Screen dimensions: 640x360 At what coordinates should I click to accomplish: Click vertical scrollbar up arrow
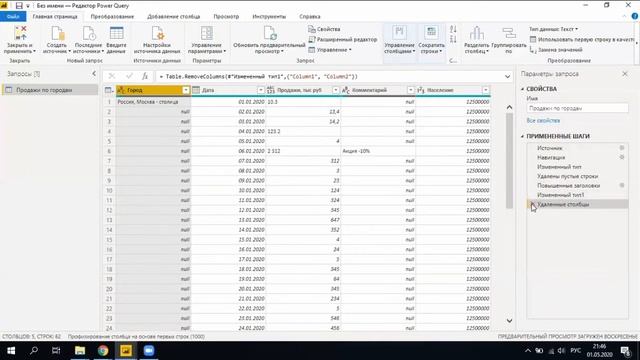[509, 107]
